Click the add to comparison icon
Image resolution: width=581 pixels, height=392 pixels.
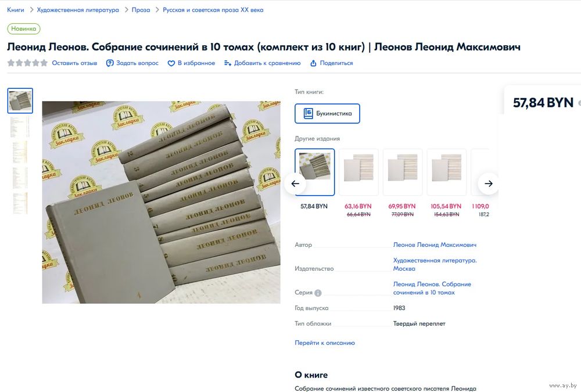tap(228, 63)
